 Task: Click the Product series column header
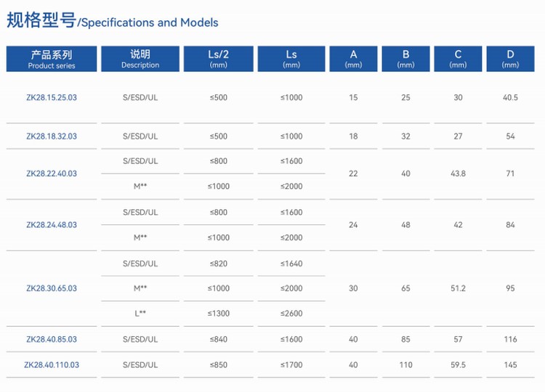pyautogui.click(x=52, y=59)
